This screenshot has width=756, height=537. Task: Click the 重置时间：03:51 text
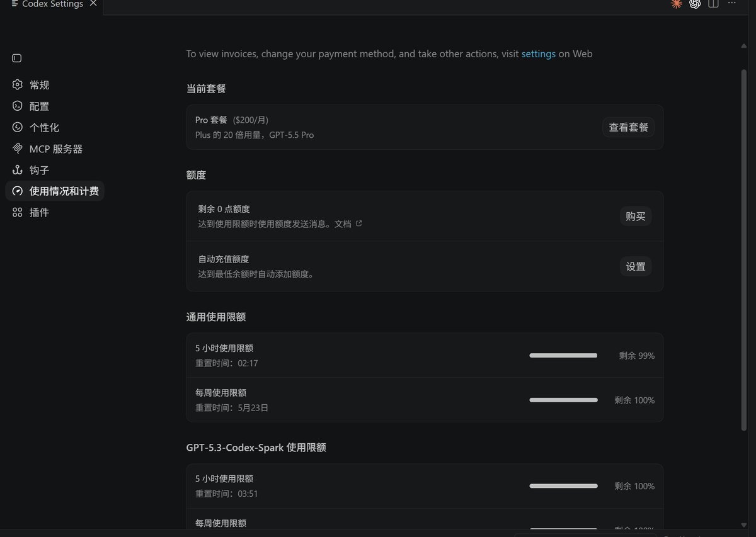tap(227, 494)
